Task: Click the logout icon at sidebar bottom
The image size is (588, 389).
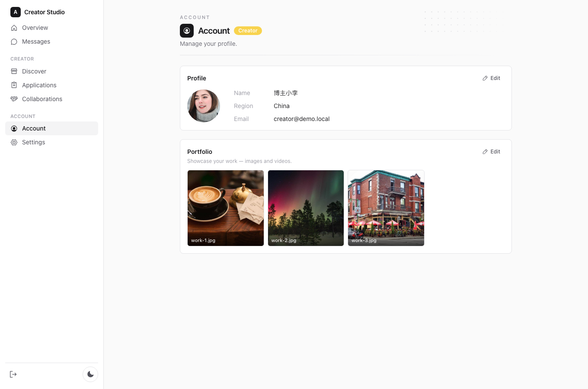Action: pyautogui.click(x=13, y=374)
